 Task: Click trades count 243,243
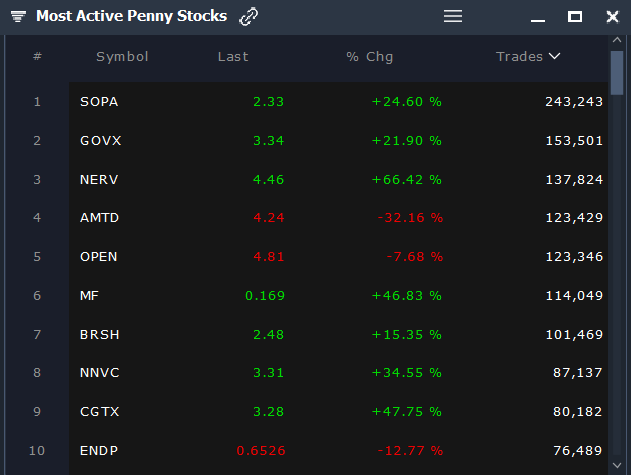(x=574, y=102)
